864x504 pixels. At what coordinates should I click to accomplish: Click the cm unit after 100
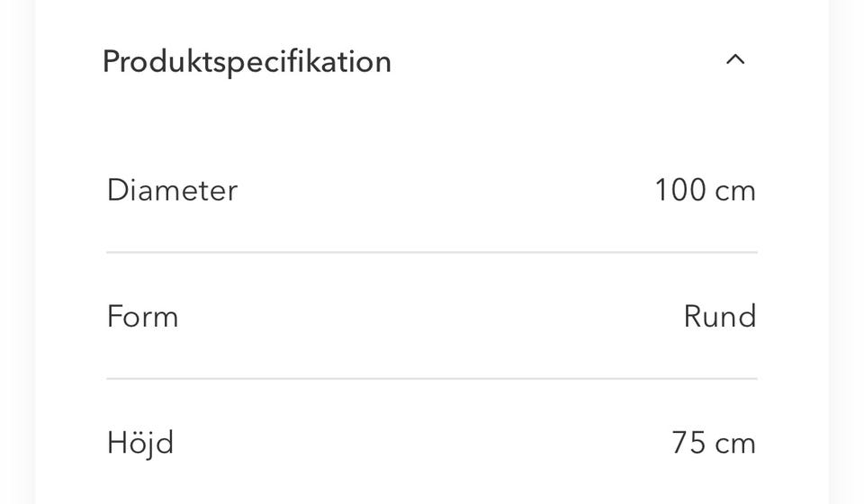(735, 191)
